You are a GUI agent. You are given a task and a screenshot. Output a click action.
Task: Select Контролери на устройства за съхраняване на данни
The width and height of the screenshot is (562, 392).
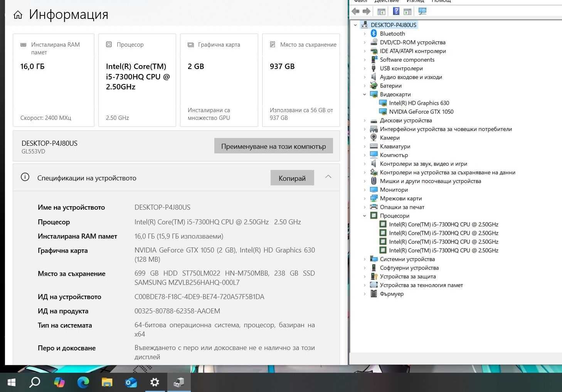(x=448, y=172)
